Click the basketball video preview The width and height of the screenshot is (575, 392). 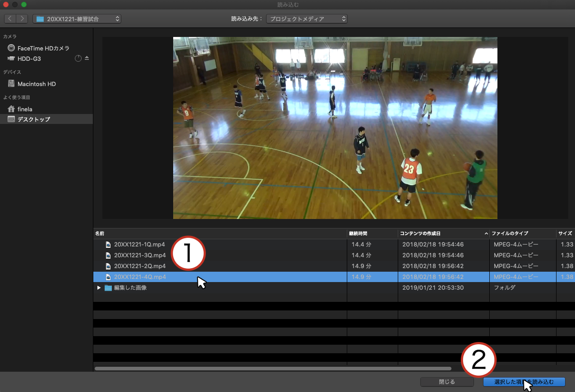335,128
